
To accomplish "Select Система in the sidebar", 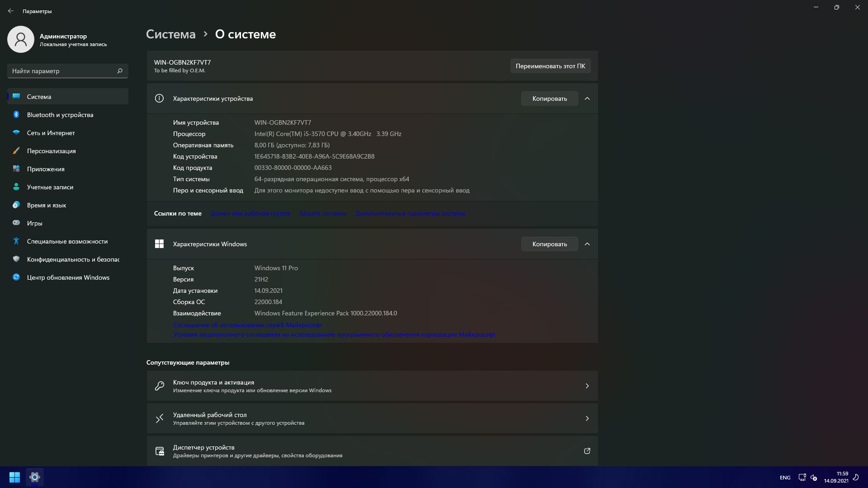I will click(x=68, y=97).
